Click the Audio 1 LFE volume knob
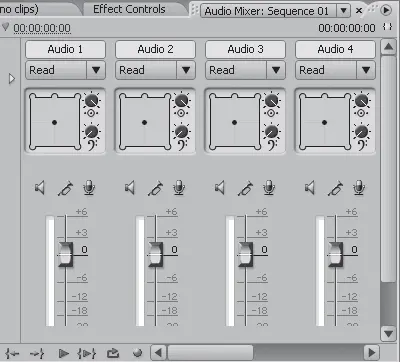 click(x=91, y=132)
